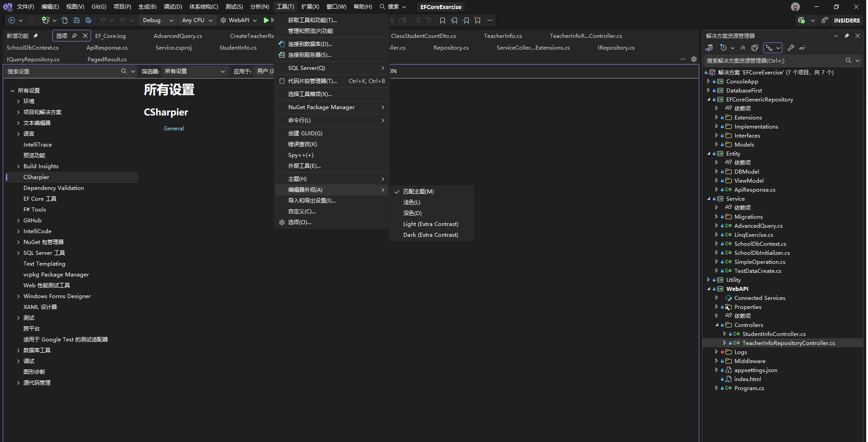Open the feedback icon beside INSIDERS
The image size is (868, 442).
pyautogui.click(x=825, y=20)
